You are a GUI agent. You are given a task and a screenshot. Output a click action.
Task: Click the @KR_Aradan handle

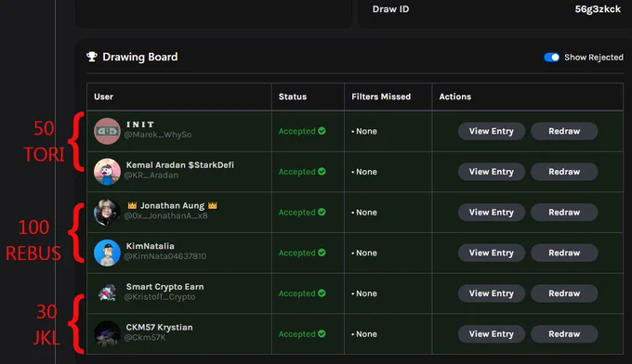151,175
